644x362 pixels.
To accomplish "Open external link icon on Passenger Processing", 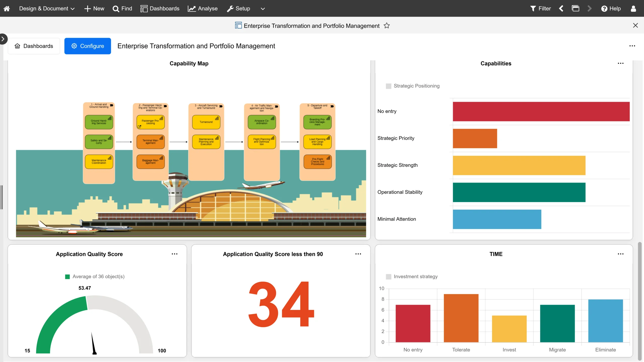I will tap(139, 127).
